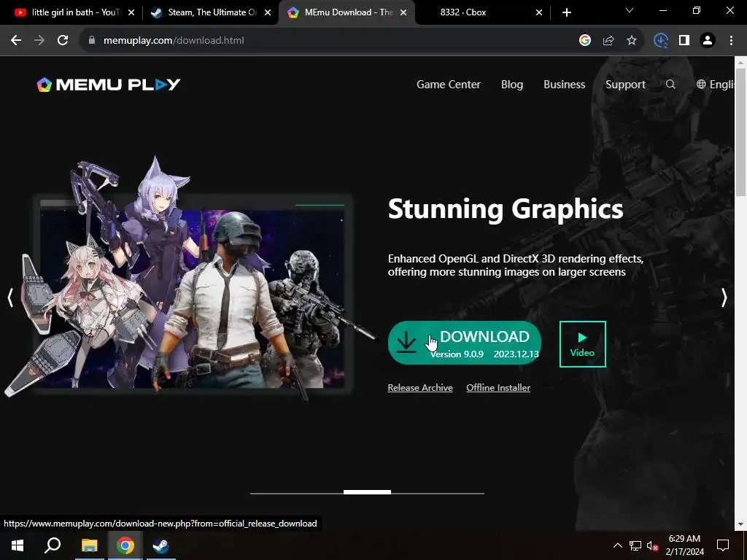
Task: Open Game Center menu item
Action: [449, 85]
